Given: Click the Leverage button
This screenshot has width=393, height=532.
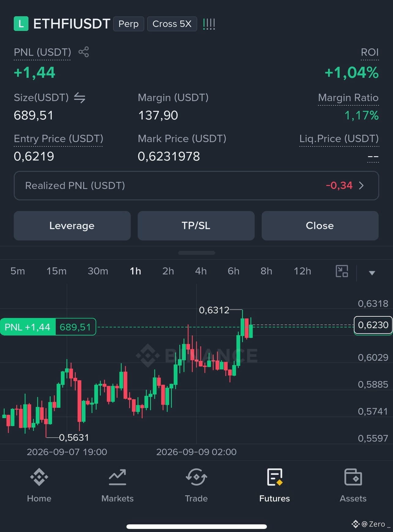Looking at the screenshot, I should 72,226.
